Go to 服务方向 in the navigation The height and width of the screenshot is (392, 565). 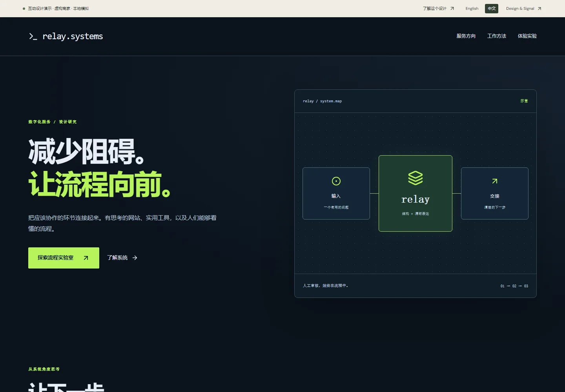[x=466, y=36]
